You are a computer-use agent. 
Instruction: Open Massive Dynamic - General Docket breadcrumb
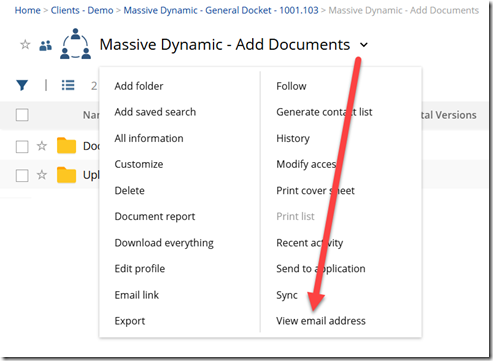click(221, 10)
